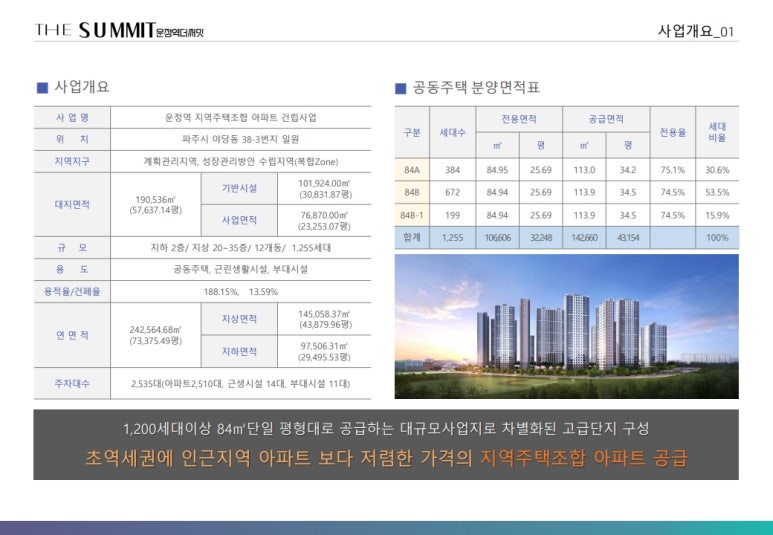
Task: Select the 34.2 평 cell in 84A row
Action: pos(628,170)
